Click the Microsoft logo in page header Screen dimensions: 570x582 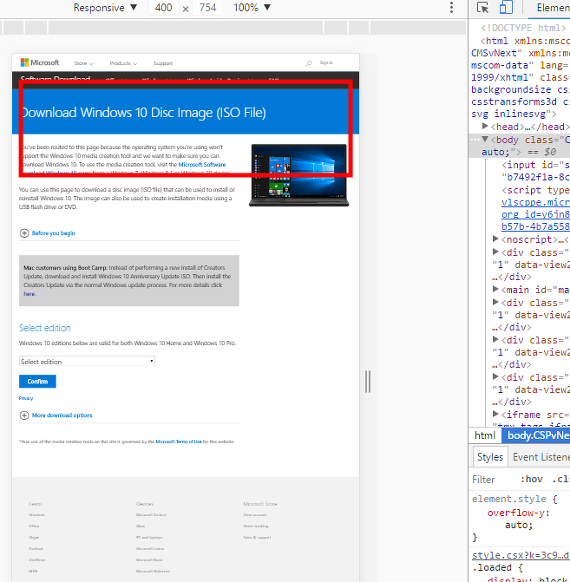tap(40, 62)
